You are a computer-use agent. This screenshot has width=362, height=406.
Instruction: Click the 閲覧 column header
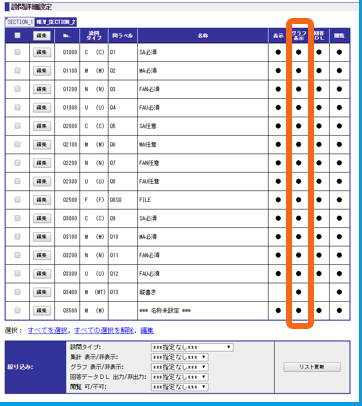pyautogui.click(x=339, y=36)
